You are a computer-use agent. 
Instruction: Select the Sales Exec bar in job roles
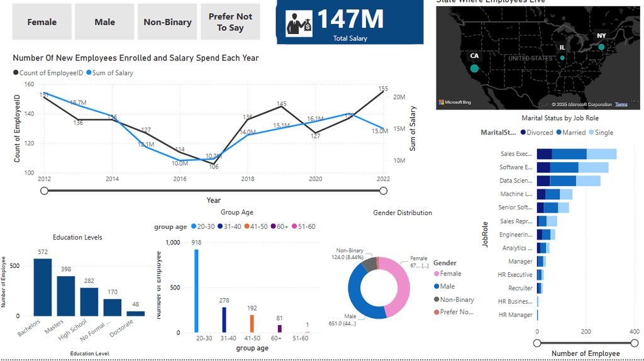(577, 154)
